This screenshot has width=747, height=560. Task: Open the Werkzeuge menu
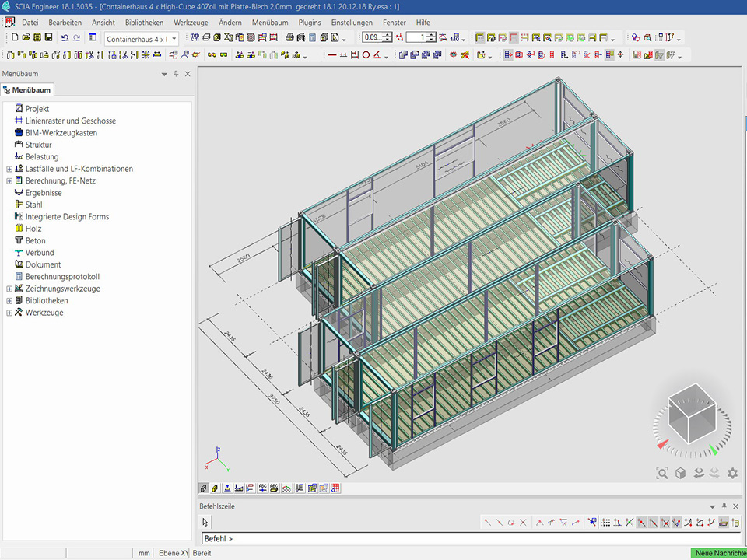point(191,23)
